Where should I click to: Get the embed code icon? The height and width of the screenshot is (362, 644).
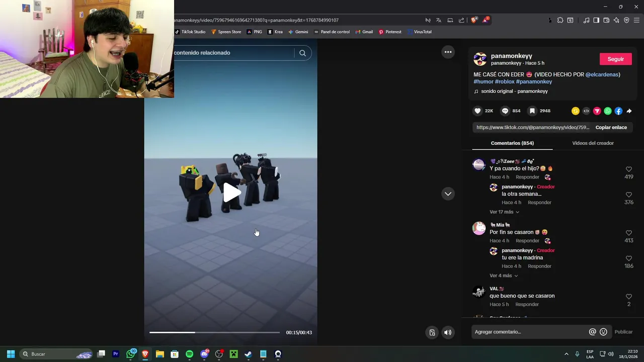tap(586, 111)
